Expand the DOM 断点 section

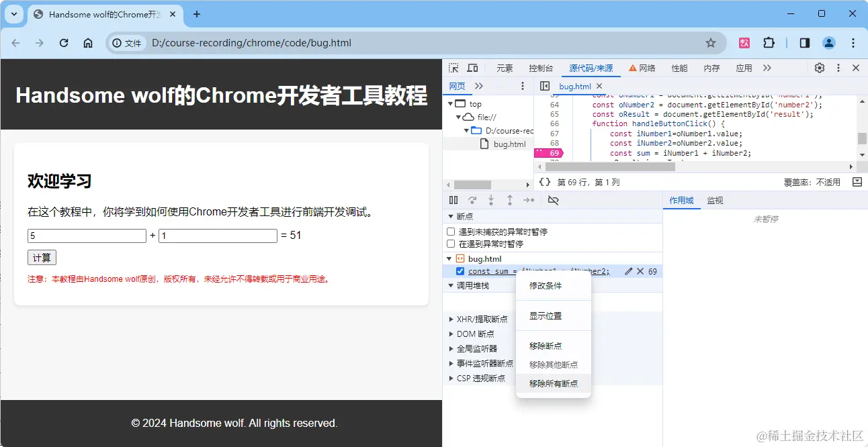coord(451,334)
